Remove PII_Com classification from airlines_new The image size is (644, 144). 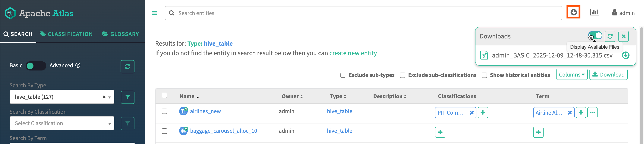472,113
